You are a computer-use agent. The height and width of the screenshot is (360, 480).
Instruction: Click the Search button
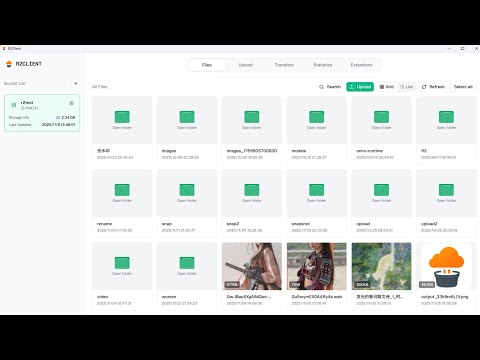click(x=330, y=87)
